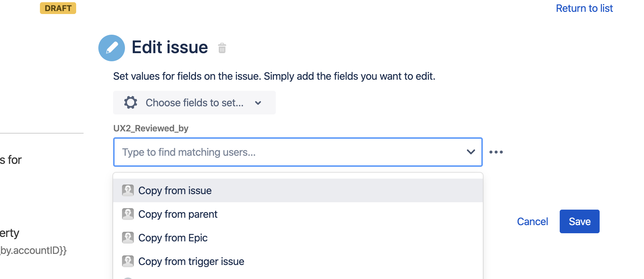The height and width of the screenshot is (279, 644).
Task: Choose Copy from parent in the list
Action: (178, 214)
